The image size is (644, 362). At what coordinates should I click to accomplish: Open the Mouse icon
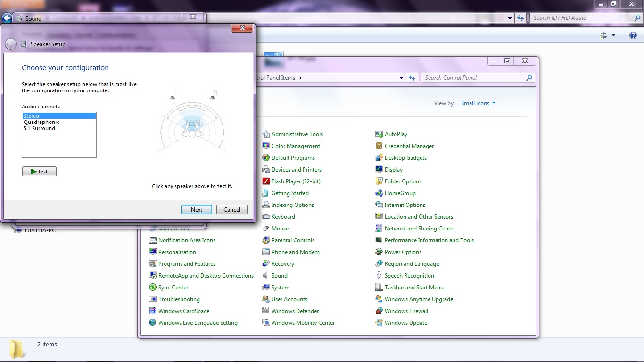[x=266, y=229]
